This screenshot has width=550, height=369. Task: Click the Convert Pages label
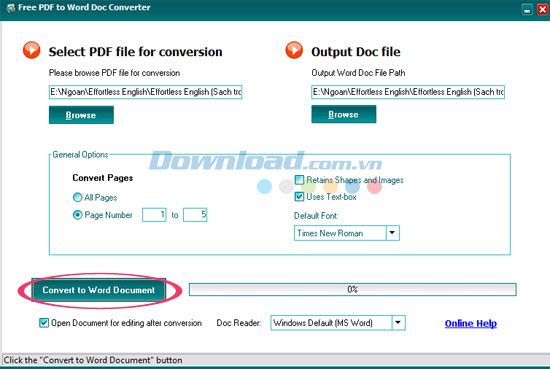102,178
